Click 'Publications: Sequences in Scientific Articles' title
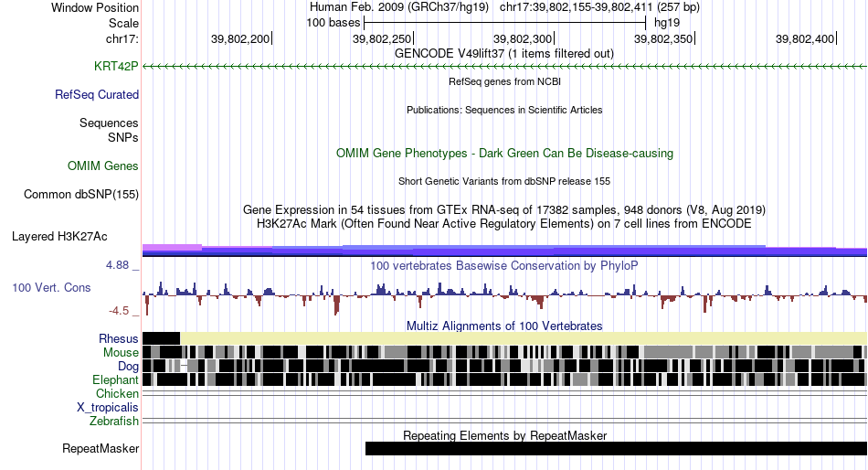 tap(504, 110)
